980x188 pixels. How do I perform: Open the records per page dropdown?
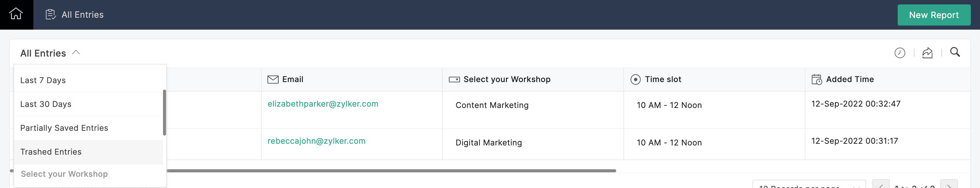(x=809, y=185)
